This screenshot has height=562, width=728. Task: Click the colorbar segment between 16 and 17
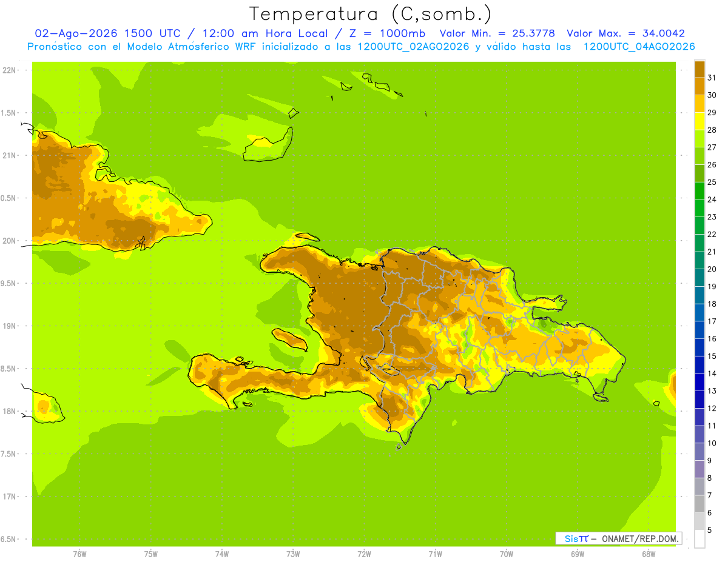[699, 330]
